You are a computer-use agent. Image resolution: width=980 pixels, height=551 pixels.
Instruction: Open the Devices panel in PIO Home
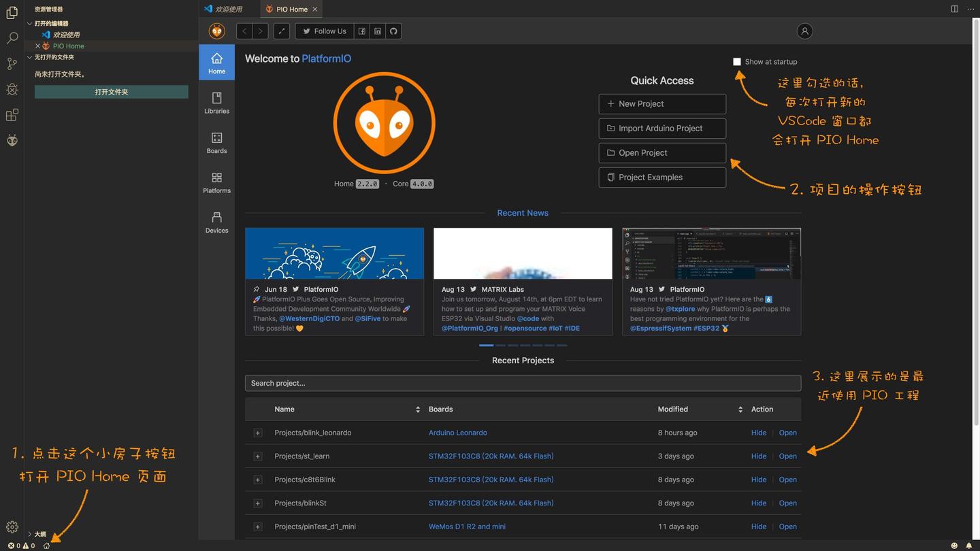216,222
